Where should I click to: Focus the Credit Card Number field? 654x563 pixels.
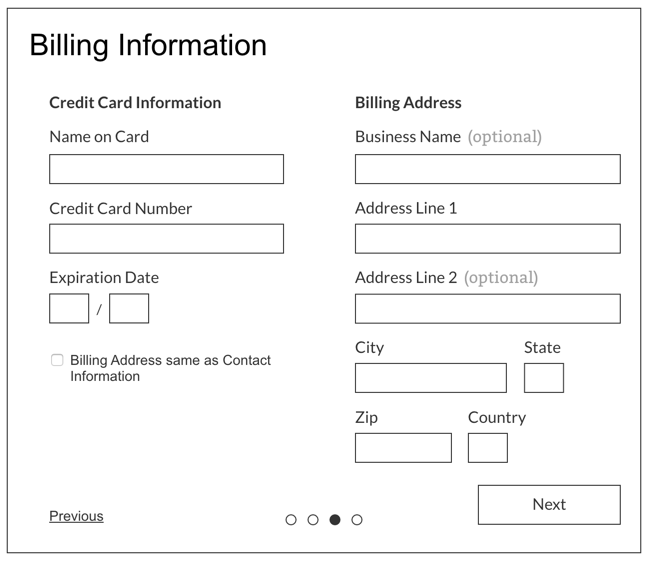166,239
